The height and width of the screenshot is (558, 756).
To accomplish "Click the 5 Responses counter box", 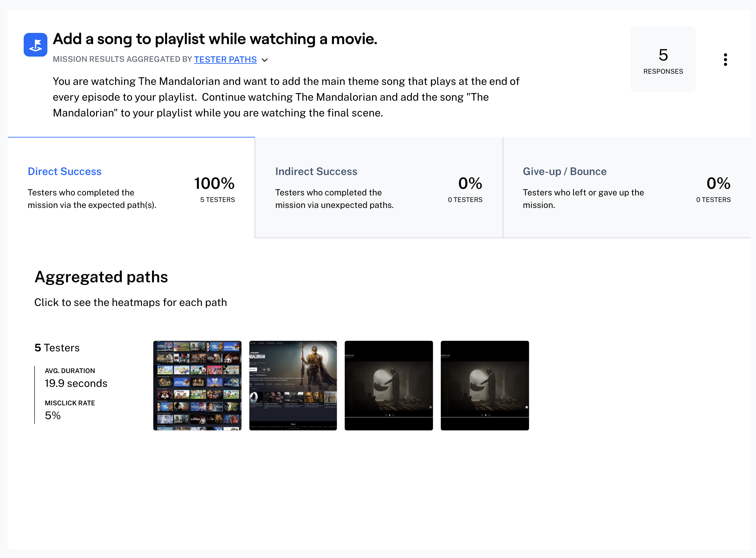I will 663,60.
